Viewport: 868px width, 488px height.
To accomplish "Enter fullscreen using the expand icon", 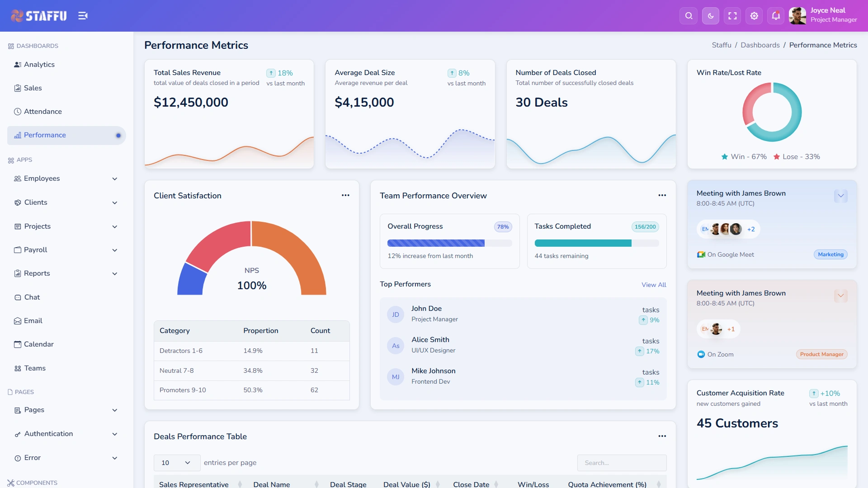I will click(x=732, y=16).
